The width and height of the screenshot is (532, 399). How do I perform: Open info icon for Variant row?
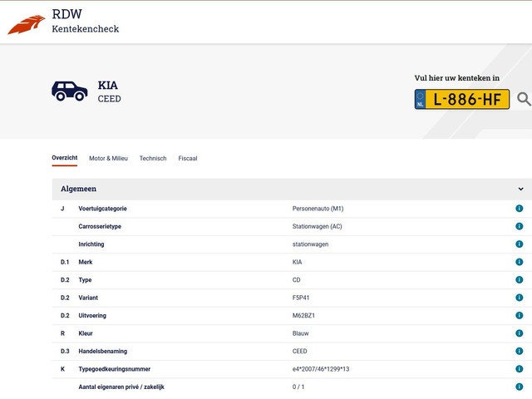click(x=520, y=298)
